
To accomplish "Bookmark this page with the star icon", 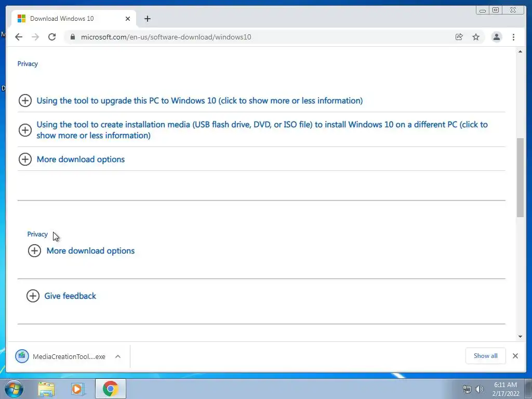I will (x=476, y=37).
